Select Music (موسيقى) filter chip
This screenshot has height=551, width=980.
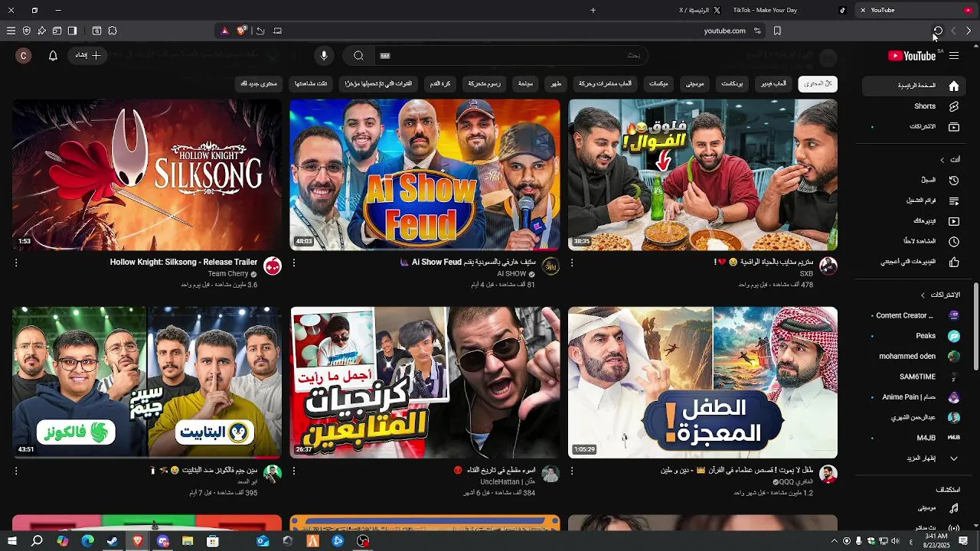pyautogui.click(x=694, y=83)
